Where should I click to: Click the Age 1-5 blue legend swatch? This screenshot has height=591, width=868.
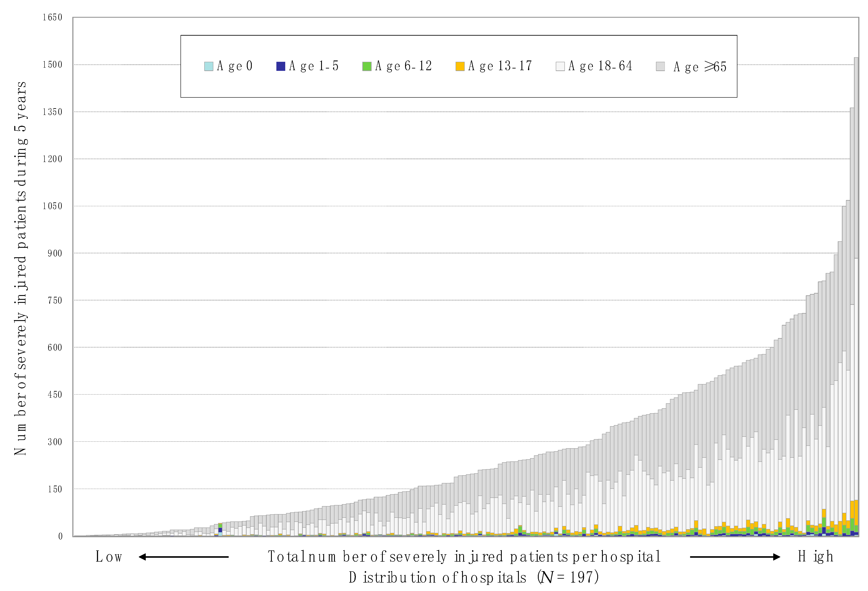point(280,66)
